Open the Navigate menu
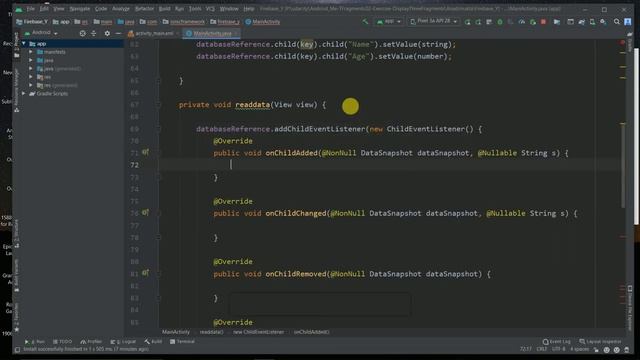Screen dimensions: 640x360 pos(80,9)
